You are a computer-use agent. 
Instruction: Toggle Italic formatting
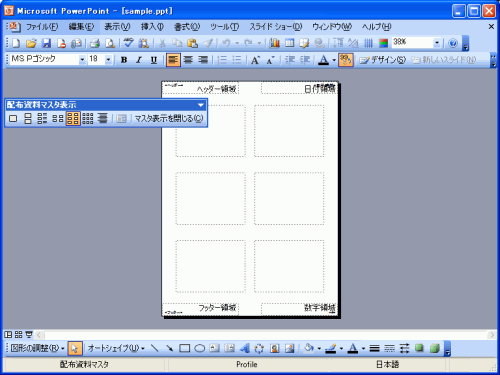[139, 60]
